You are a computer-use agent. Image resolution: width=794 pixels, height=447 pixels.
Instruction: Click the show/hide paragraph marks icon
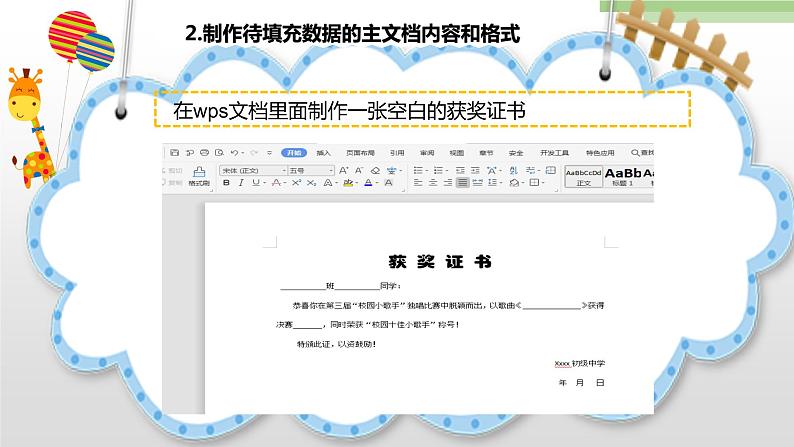point(530,171)
